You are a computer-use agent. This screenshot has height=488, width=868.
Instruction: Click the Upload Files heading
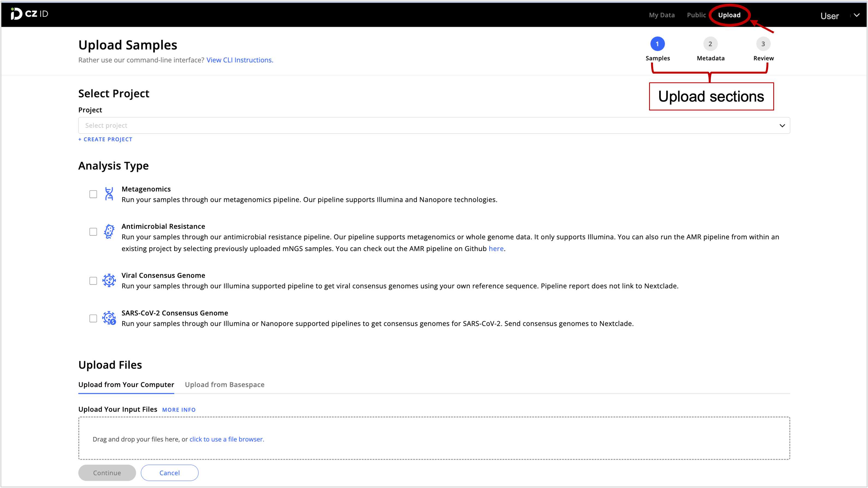pyautogui.click(x=110, y=365)
